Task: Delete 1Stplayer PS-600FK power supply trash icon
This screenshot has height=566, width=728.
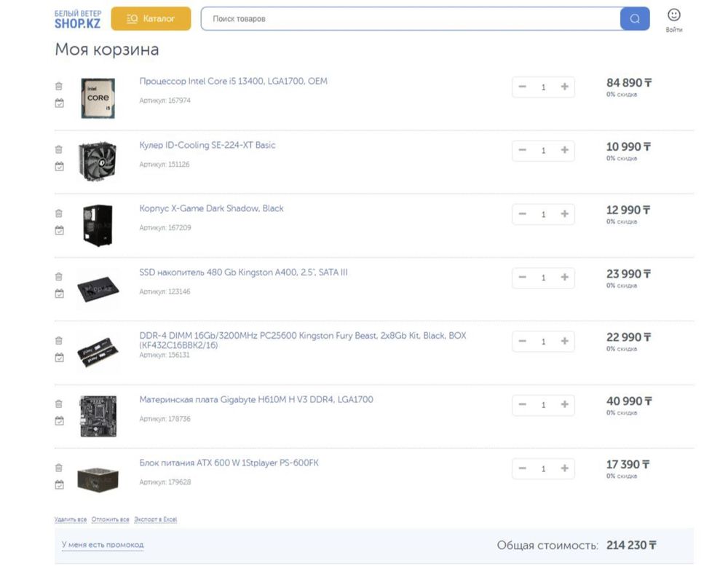Action: (59, 468)
